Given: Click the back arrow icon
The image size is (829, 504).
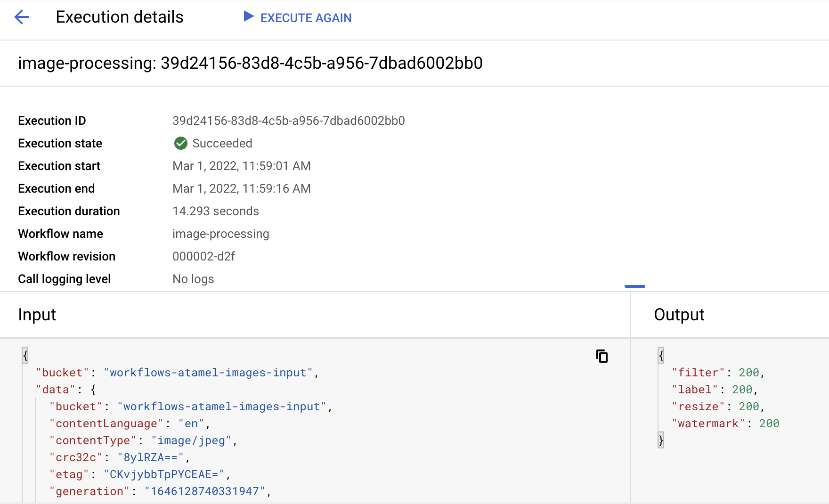Looking at the screenshot, I should (22, 17).
